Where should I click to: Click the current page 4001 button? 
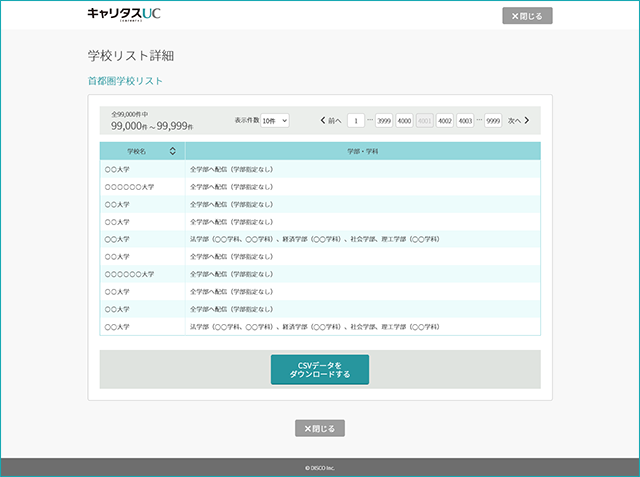pos(424,120)
